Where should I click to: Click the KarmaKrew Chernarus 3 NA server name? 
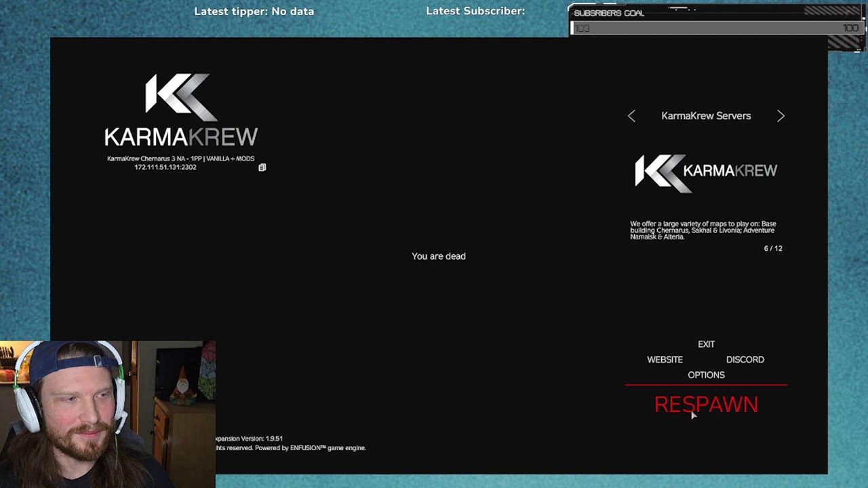click(x=180, y=159)
